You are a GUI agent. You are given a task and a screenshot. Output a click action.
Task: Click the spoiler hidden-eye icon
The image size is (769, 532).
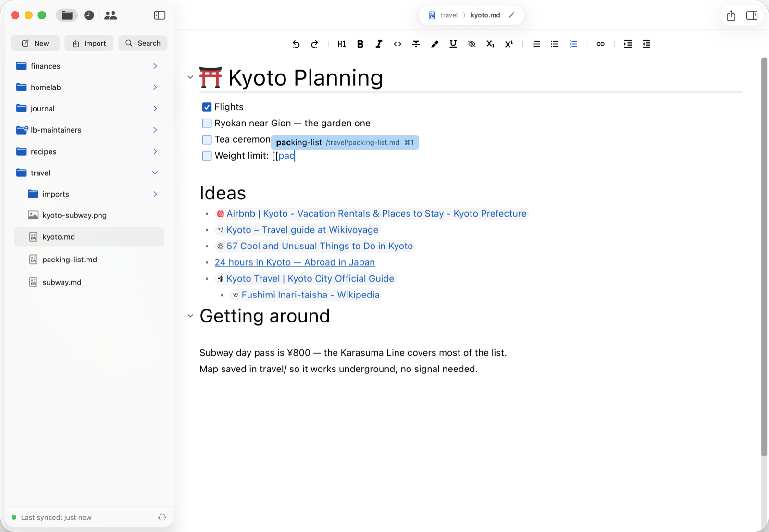[472, 44]
